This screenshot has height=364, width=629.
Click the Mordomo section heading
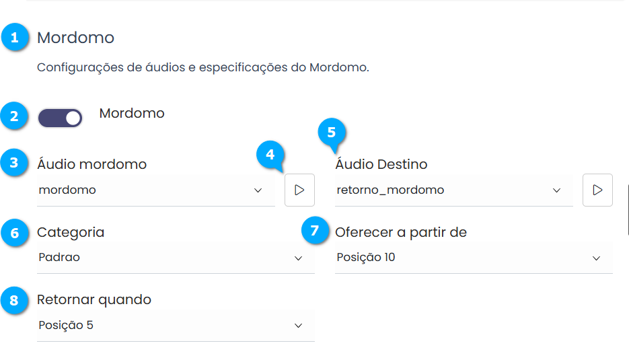(75, 38)
